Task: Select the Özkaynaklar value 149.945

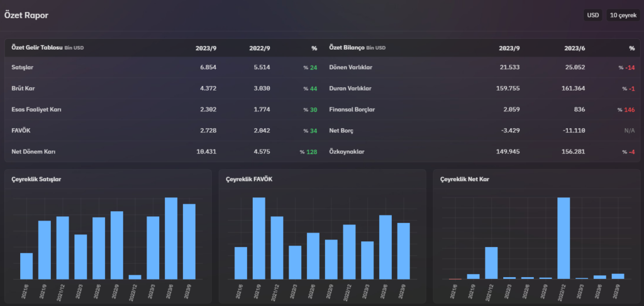Action: (508, 152)
